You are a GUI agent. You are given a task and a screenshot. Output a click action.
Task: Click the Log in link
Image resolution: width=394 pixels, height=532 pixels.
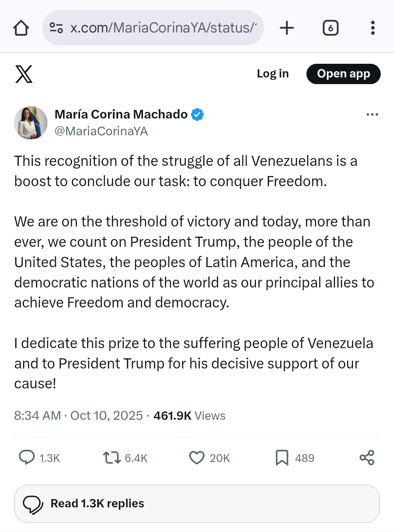tap(272, 74)
